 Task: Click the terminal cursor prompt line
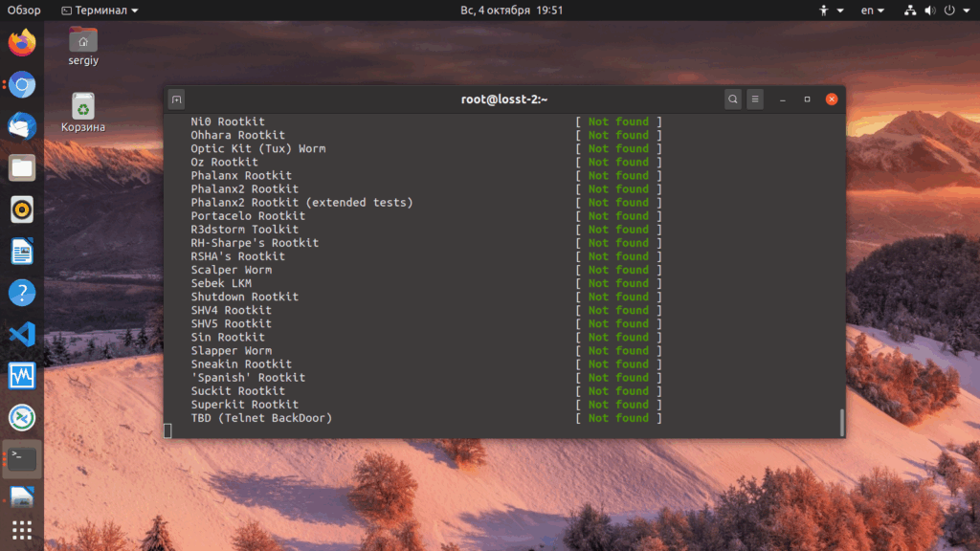167,431
